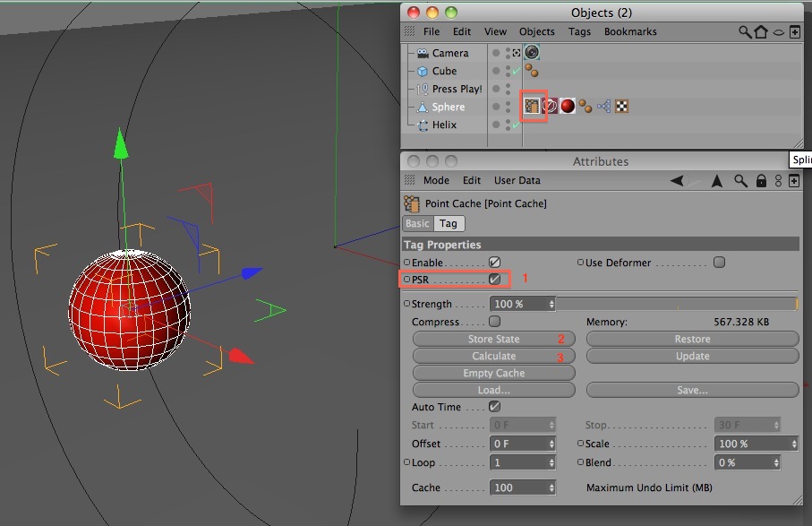Select the checkerboard texture tag on Sphere
812x526 pixels.
coord(621,107)
